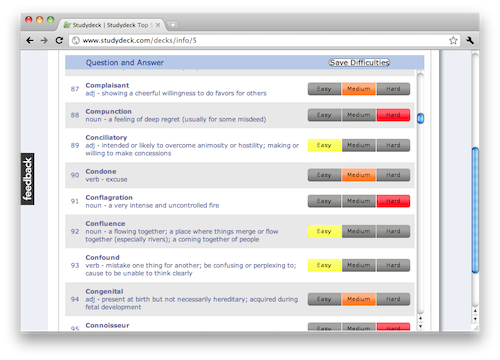Click the Studydeck tab favicon
Screen dimensions: 500x360
tap(67, 25)
